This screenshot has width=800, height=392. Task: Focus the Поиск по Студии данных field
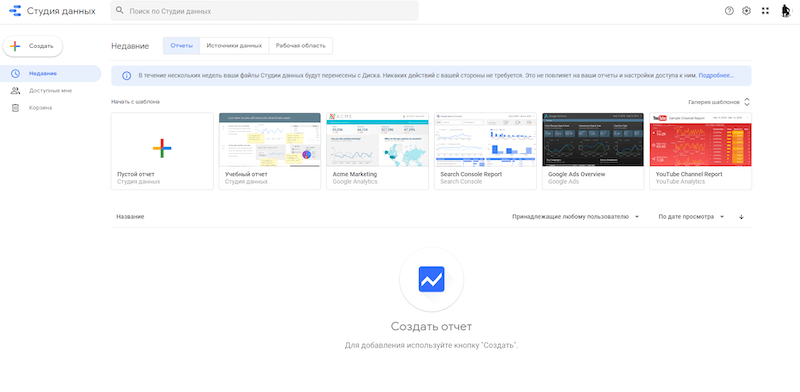click(x=264, y=11)
